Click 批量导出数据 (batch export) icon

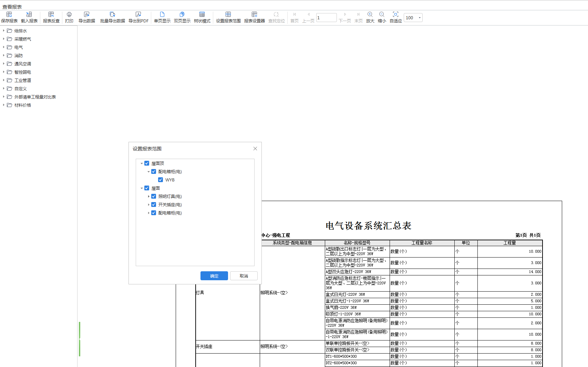[113, 14]
